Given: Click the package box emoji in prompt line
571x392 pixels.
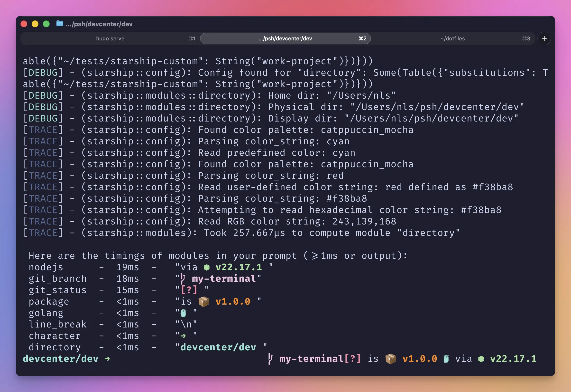Looking at the screenshot, I should 390,359.
